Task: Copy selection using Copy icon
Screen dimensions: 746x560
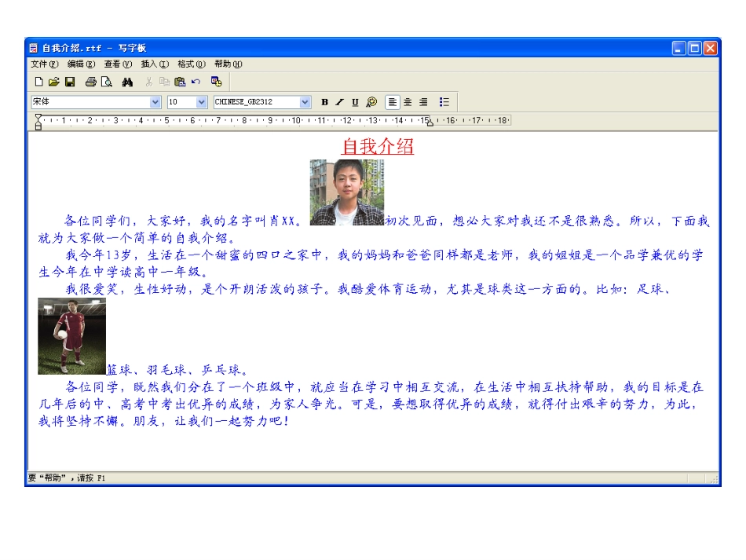Action: [164, 82]
